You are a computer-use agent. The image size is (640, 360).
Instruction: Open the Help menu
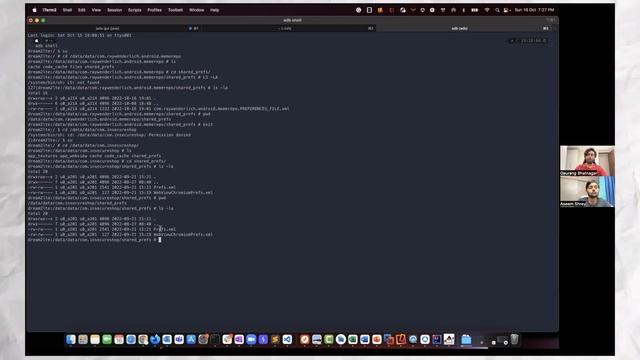click(215, 10)
